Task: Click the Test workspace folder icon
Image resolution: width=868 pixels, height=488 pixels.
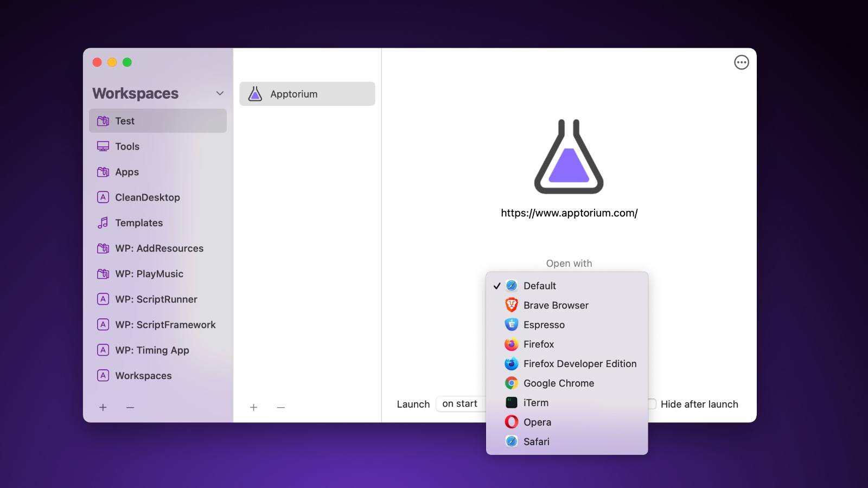Action: click(103, 121)
